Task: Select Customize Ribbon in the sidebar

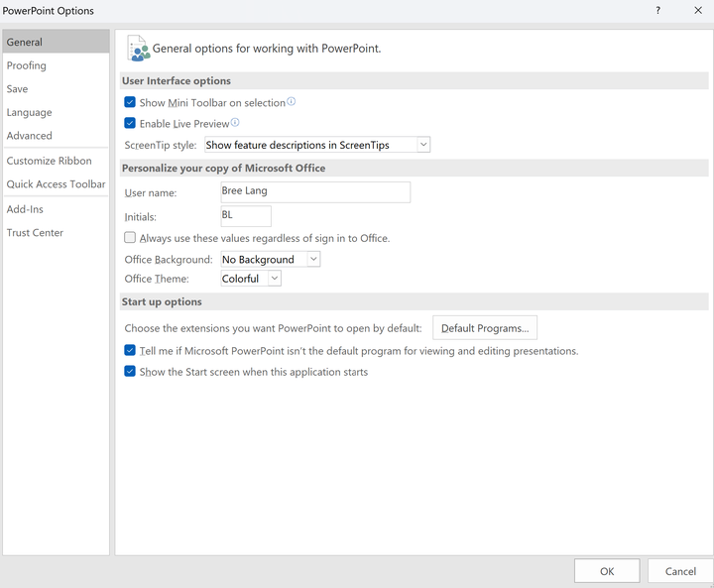Action: (x=56, y=161)
